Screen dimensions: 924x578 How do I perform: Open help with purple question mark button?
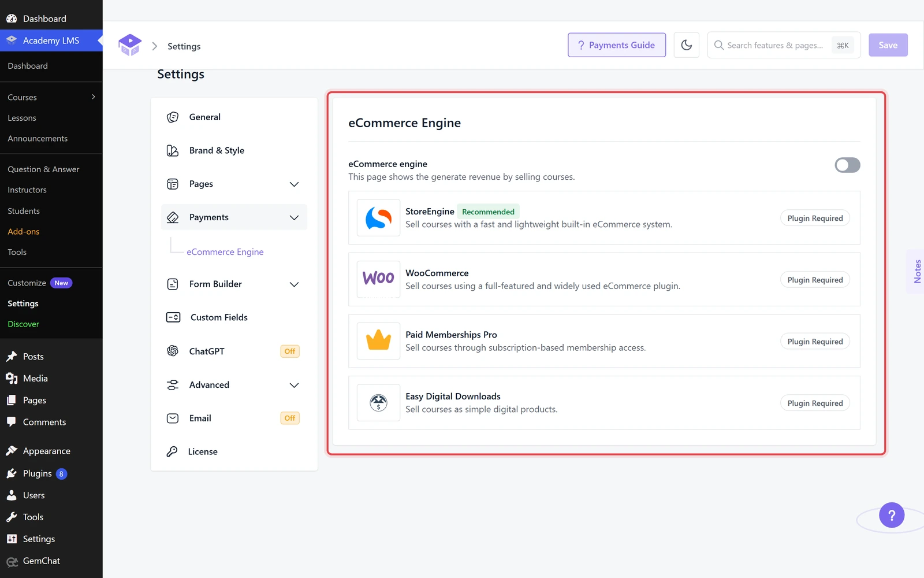[892, 515]
